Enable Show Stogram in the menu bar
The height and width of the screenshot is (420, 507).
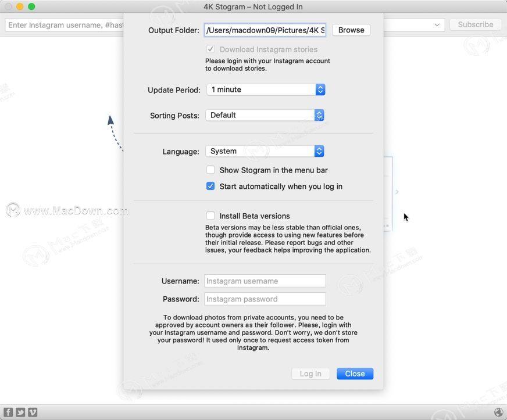pyautogui.click(x=210, y=170)
